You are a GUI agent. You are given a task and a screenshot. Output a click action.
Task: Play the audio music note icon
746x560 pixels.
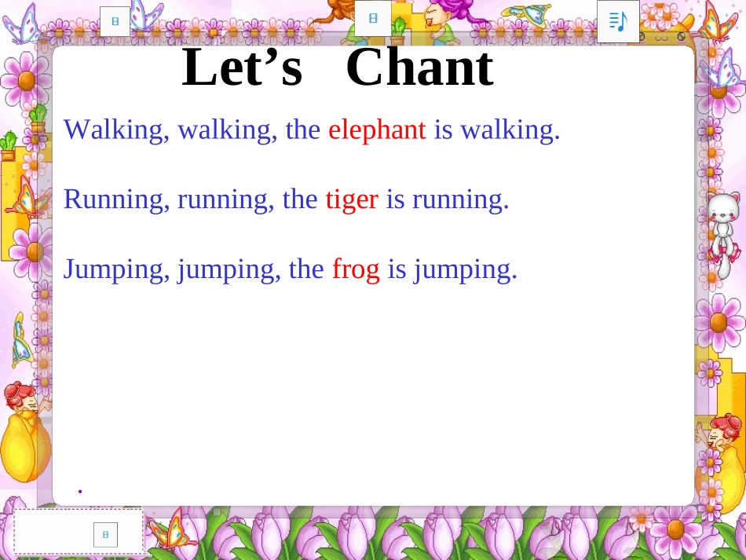coord(618,21)
